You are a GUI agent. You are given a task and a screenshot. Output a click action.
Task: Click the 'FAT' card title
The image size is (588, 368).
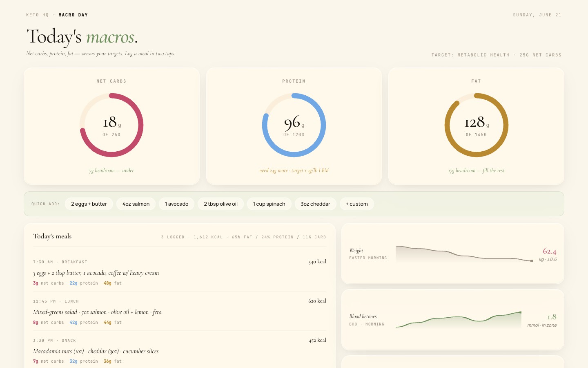(476, 81)
